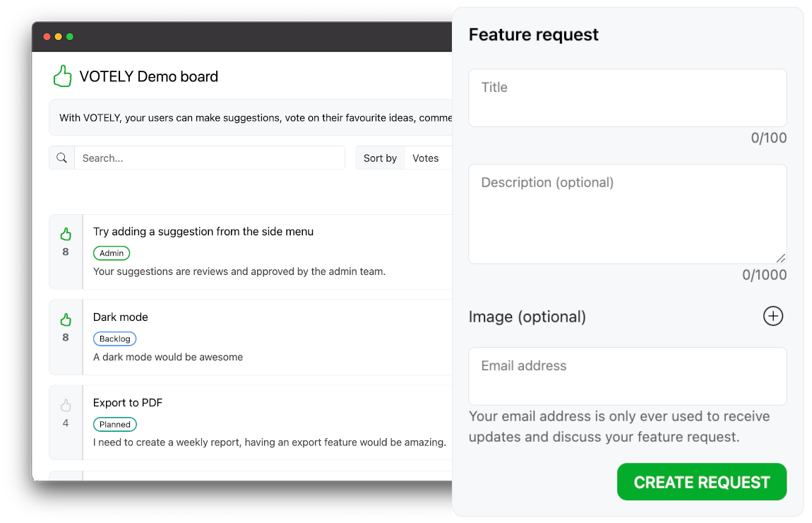Click the Title input field
Screen dimensions: 812x523
point(627,98)
